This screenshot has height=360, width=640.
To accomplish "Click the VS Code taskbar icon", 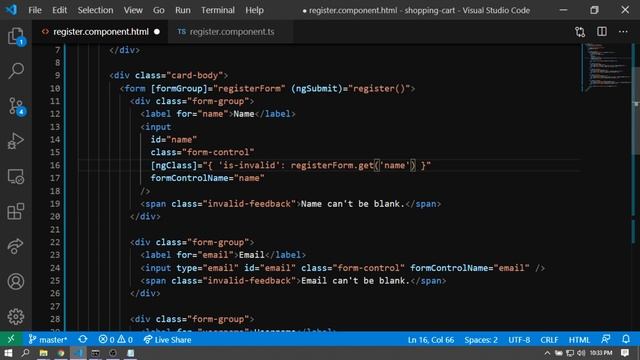I will pos(78,353).
